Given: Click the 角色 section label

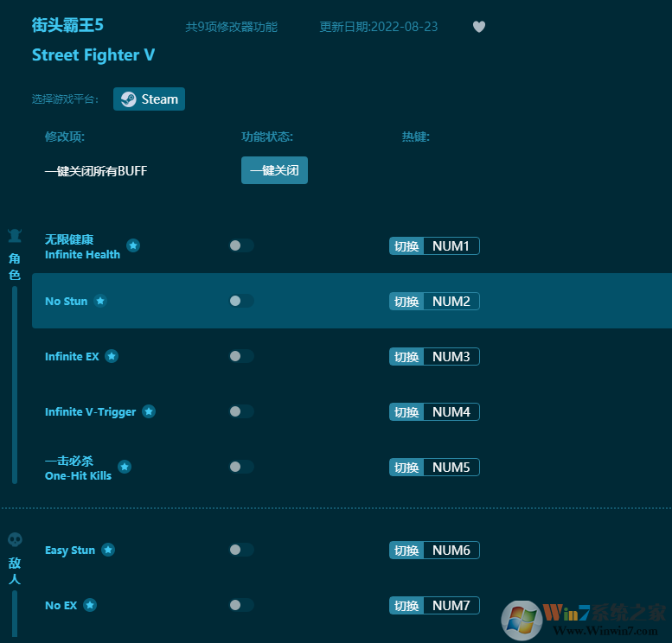Looking at the screenshot, I should (x=15, y=266).
